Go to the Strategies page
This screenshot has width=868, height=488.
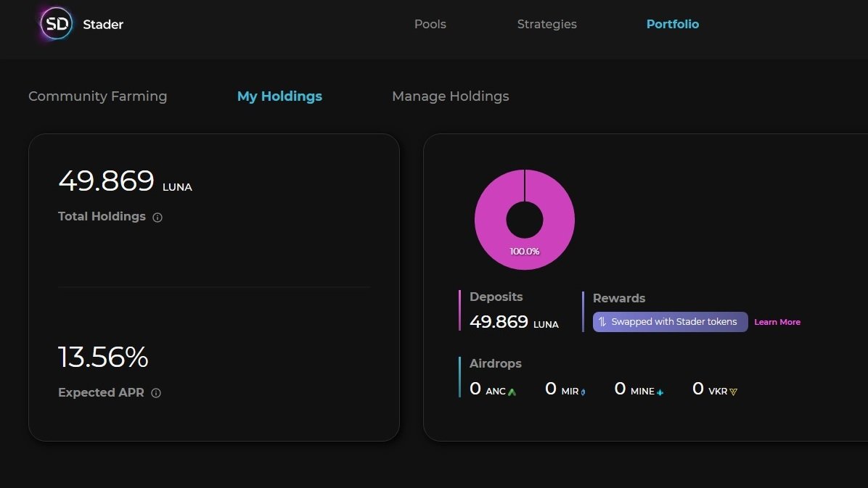[x=547, y=25]
